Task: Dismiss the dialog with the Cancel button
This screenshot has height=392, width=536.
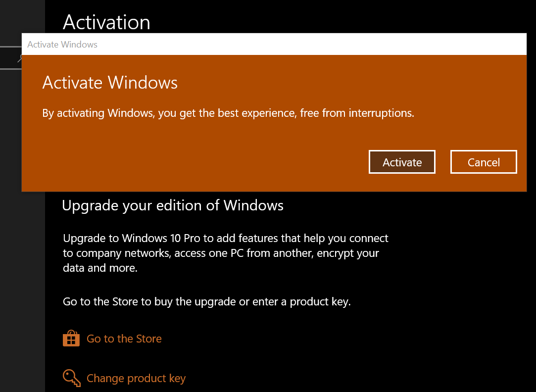Action: pyautogui.click(x=484, y=162)
